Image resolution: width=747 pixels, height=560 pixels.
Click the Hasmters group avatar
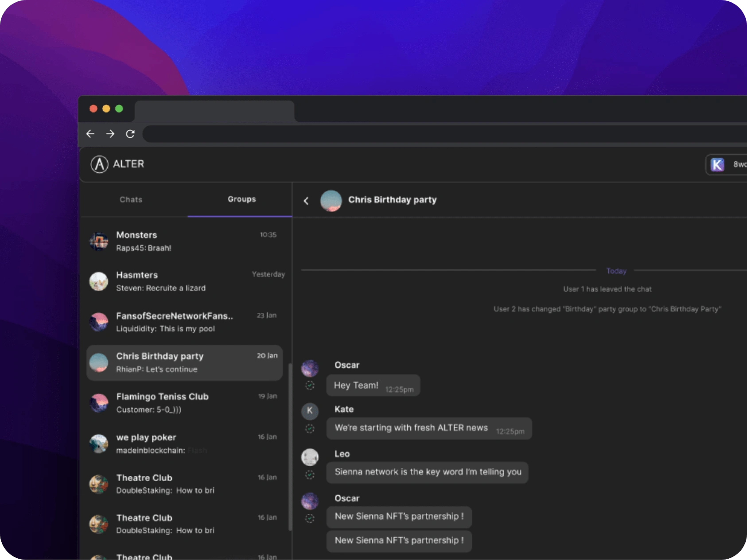99,282
